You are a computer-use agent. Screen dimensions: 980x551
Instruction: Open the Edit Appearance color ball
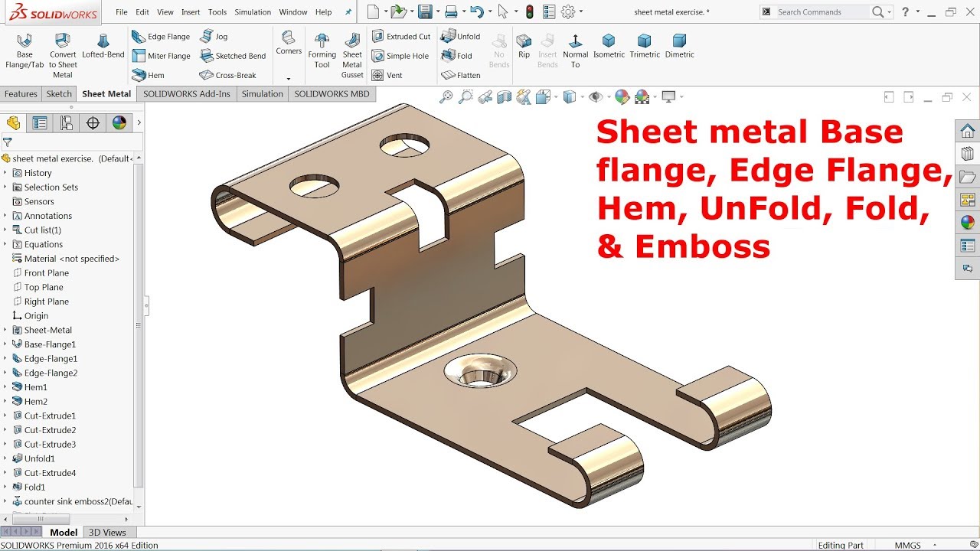coord(622,97)
